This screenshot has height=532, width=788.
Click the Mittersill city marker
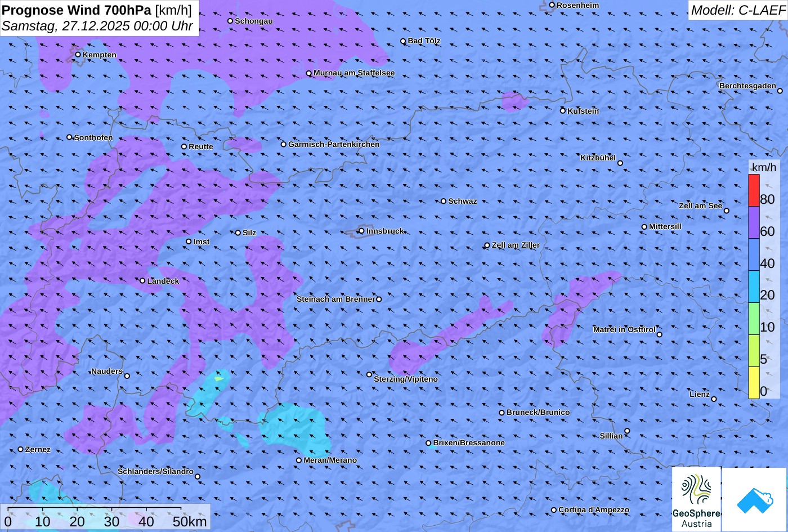pos(644,227)
